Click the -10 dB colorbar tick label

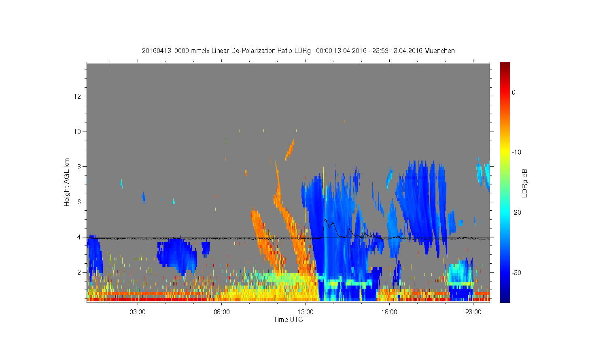click(516, 152)
